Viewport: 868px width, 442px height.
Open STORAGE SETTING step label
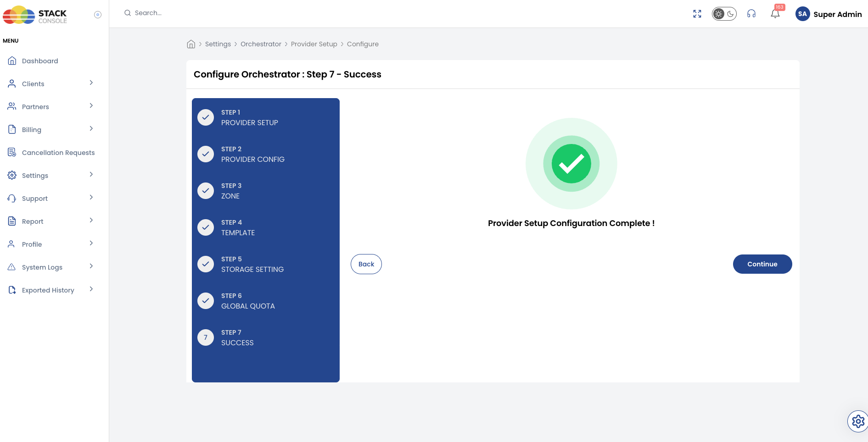[x=252, y=270]
